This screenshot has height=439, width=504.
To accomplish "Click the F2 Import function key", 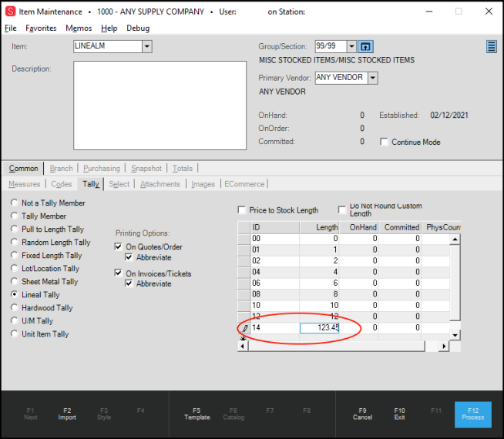I will pyautogui.click(x=67, y=414).
